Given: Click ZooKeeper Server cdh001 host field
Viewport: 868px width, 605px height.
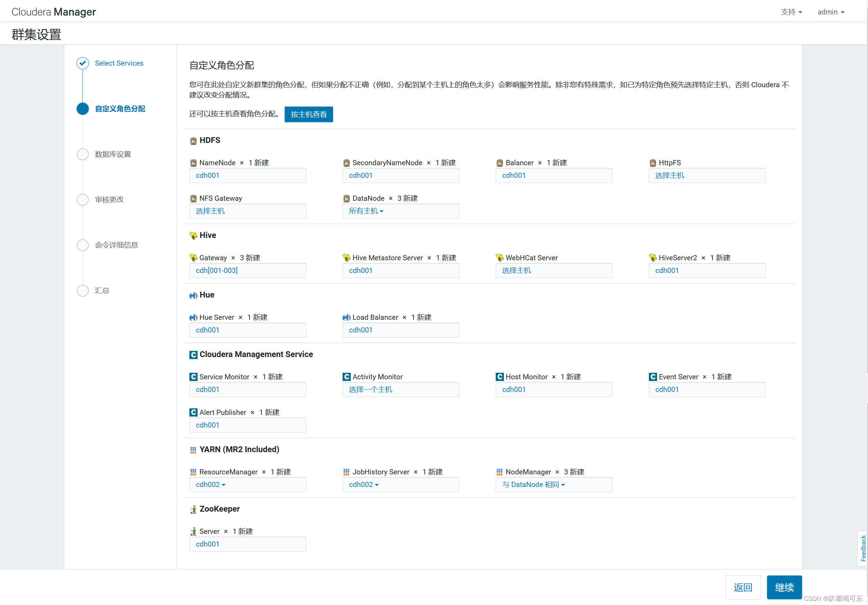Looking at the screenshot, I should pyautogui.click(x=248, y=544).
